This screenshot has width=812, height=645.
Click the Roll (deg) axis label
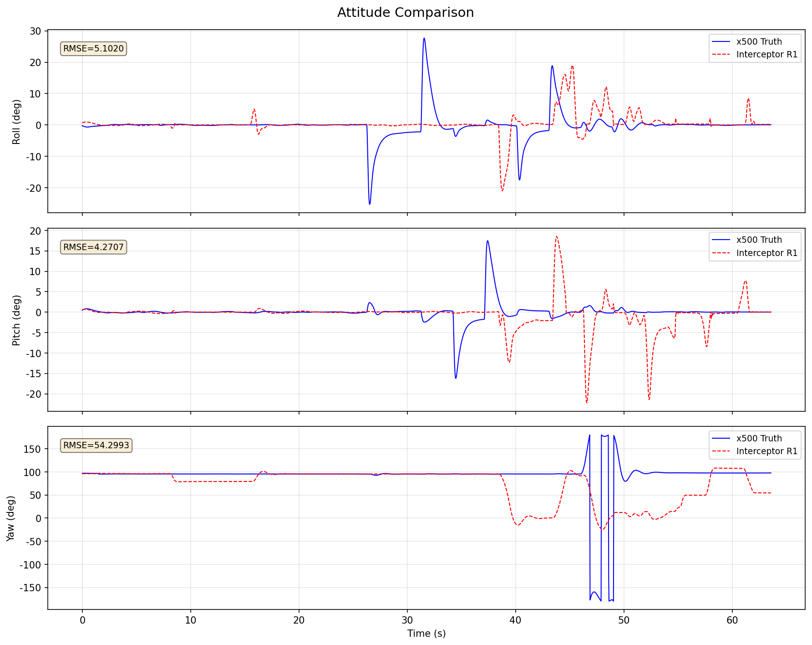16,122
